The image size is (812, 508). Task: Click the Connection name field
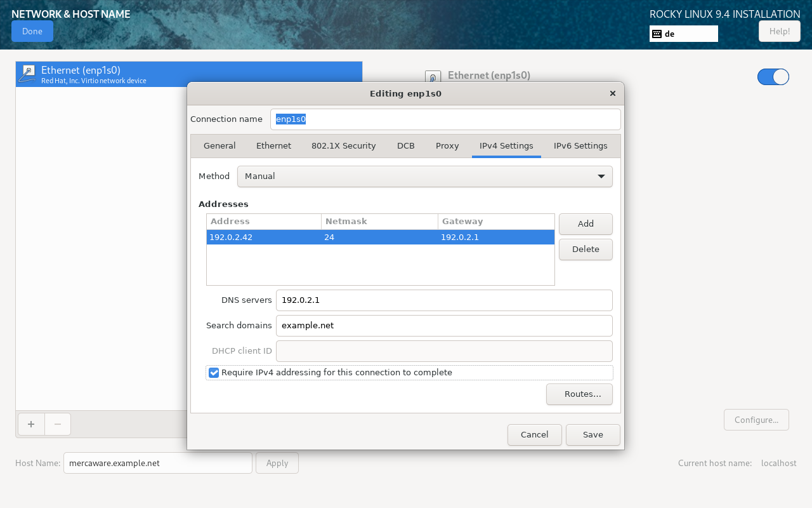pyautogui.click(x=445, y=119)
